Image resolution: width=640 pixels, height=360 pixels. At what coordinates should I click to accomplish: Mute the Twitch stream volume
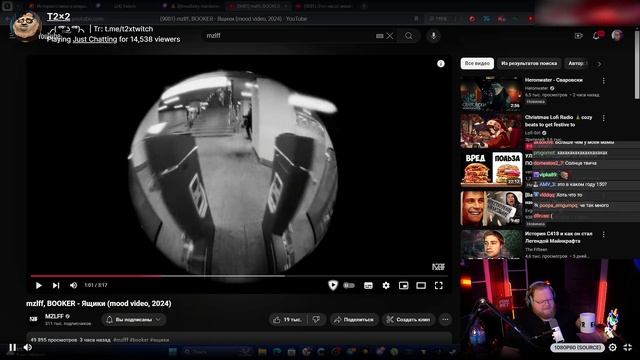(28, 347)
